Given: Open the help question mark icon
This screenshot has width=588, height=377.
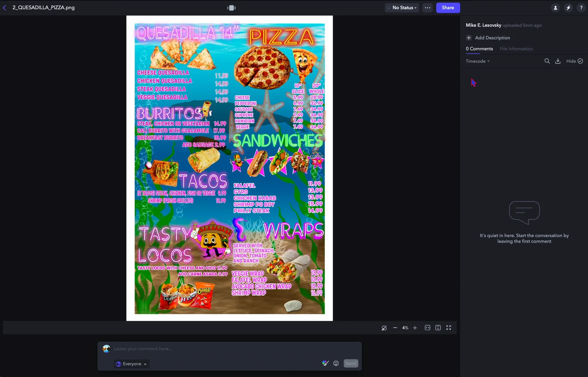Looking at the screenshot, I should pyautogui.click(x=581, y=8).
